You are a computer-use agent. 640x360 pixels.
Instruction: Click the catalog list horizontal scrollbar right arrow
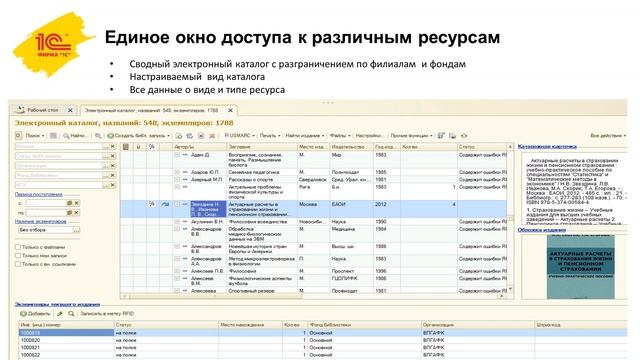tap(502, 296)
